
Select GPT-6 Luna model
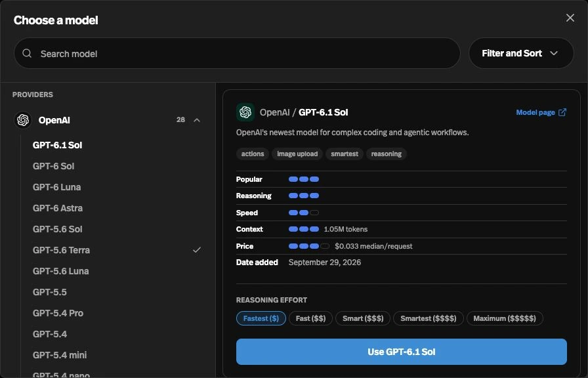[x=56, y=187]
